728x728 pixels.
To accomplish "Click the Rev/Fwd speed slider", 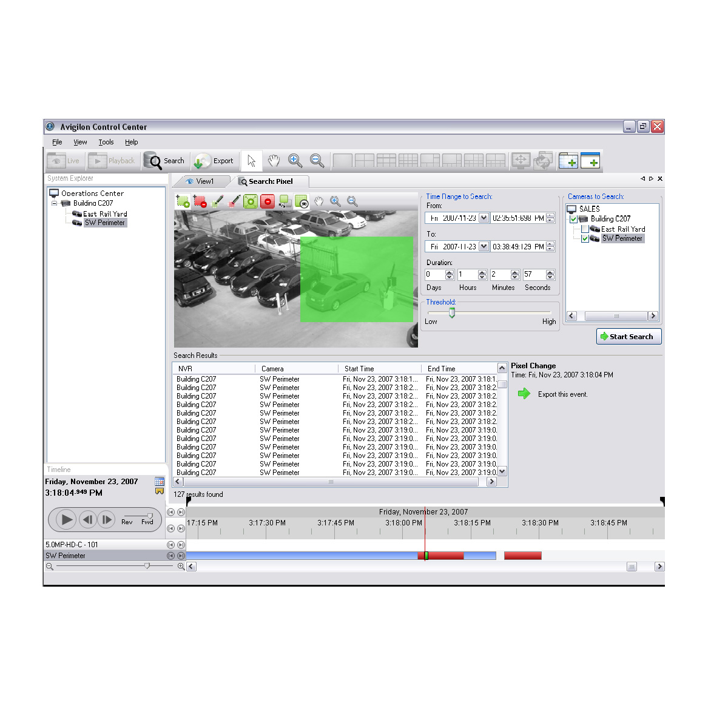I will click(x=150, y=516).
